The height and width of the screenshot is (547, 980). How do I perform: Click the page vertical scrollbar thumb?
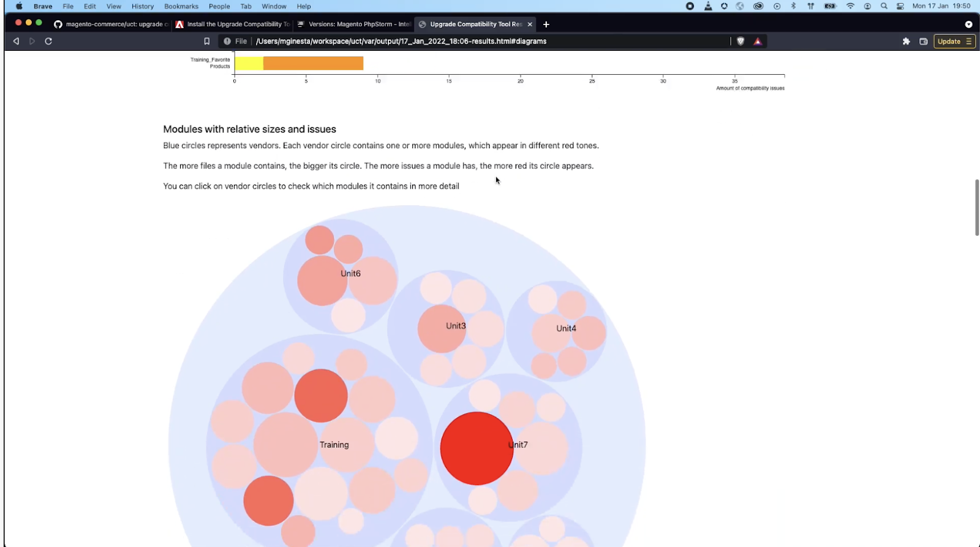(x=976, y=207)
